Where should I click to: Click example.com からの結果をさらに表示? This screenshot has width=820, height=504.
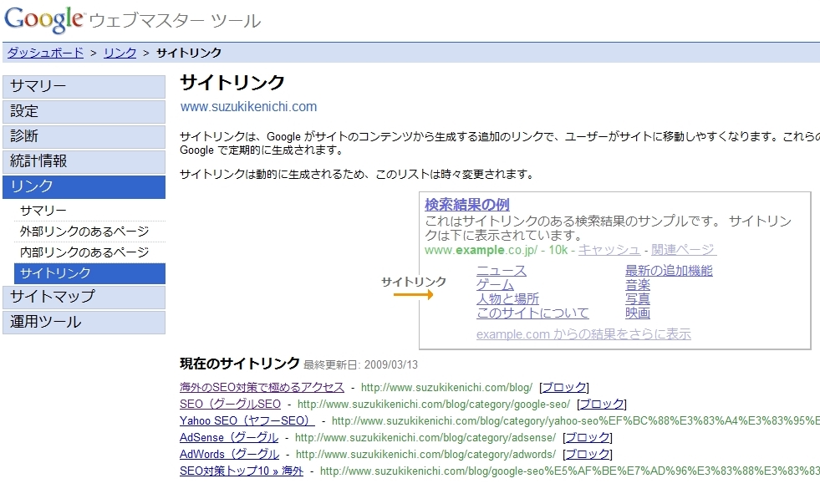[x=583, y=334]
